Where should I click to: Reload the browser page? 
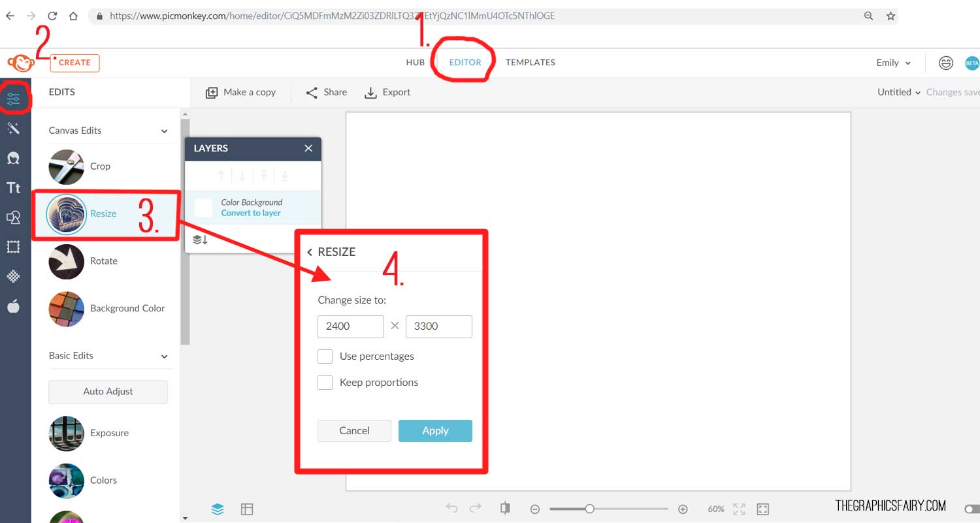(52, 16)
